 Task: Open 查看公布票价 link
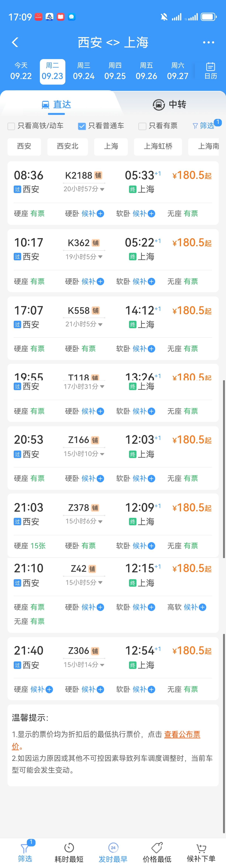pyautogui.click(x=182, y=734)
